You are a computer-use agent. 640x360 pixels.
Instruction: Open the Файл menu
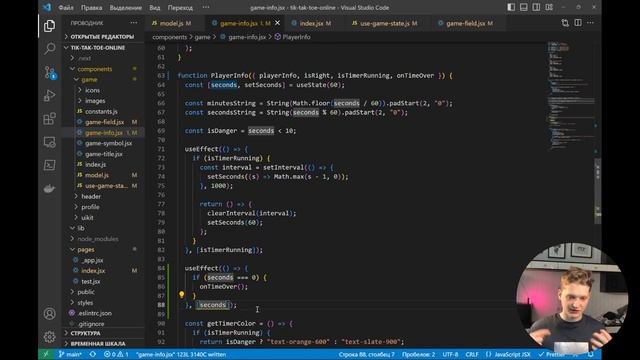66,8
